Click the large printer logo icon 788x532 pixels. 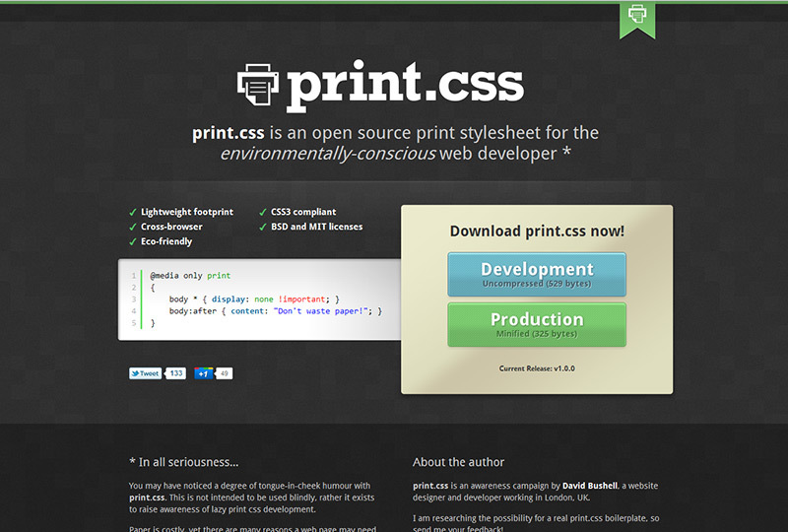(x=258, y=85)
